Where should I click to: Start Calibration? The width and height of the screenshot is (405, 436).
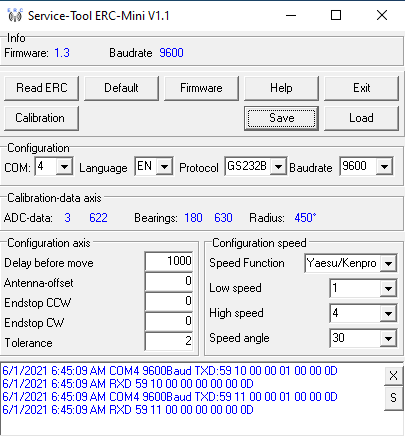pyautogui.click(x=42, y=118)
